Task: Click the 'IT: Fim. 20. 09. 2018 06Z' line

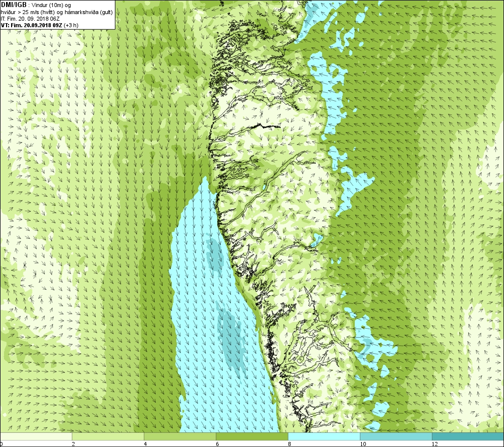Action: 30,19
